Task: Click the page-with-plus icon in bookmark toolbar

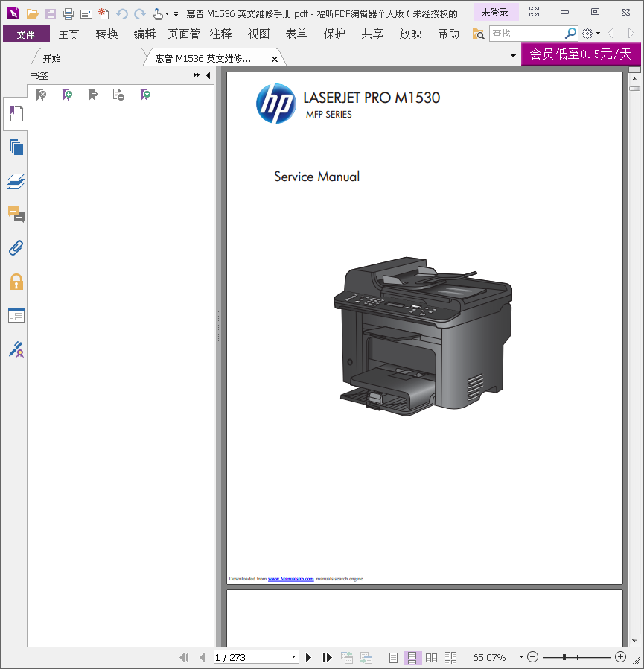Action: (x=118, y=95)
